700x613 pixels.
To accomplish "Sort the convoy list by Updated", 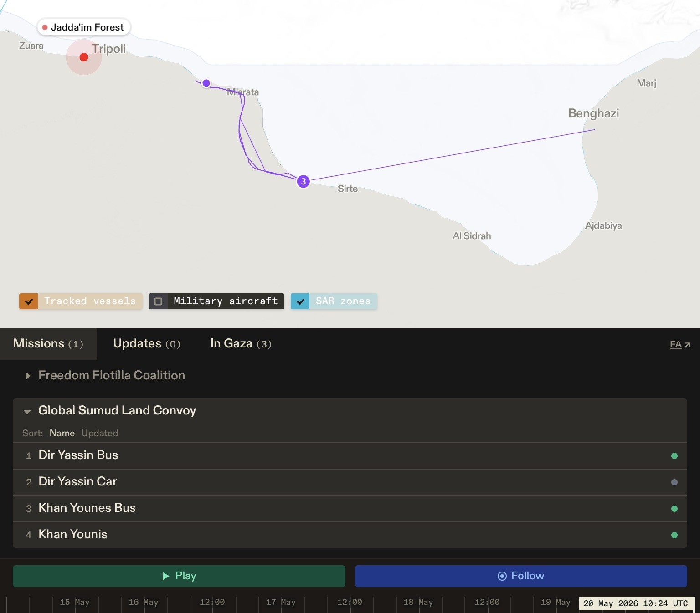I will pos(100,433).
